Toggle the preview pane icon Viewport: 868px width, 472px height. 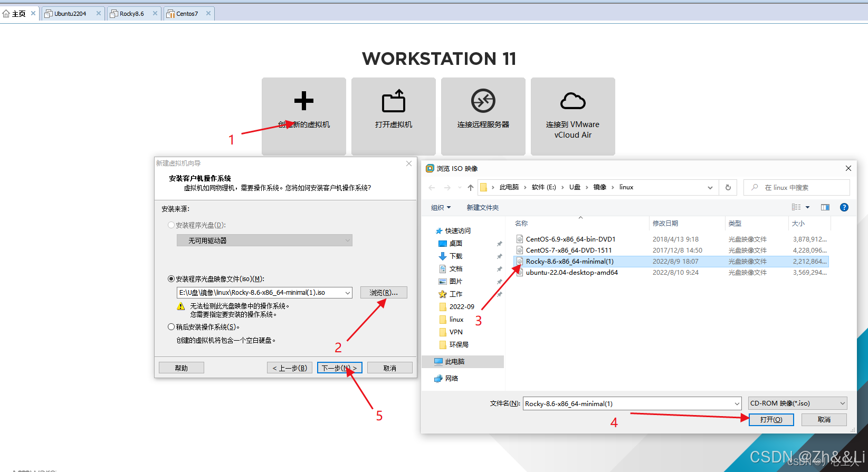[x=825, y=207]
